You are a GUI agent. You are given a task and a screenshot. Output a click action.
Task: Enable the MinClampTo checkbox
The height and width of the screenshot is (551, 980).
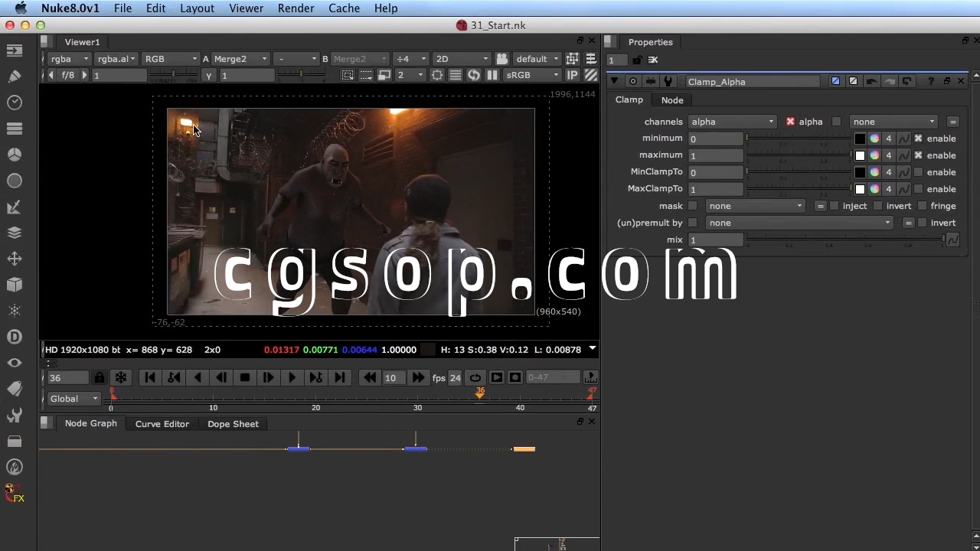pos(918,172)
